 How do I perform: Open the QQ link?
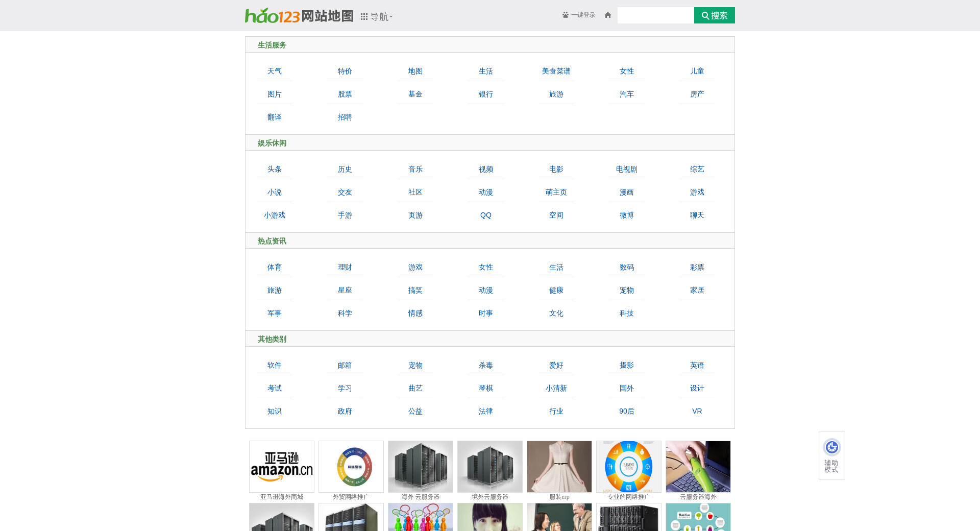point(486,215)
